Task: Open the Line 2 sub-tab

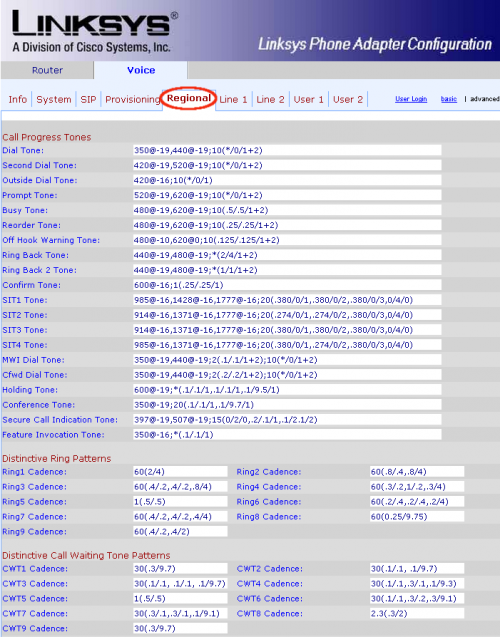Action: click(x=270, y=100)
